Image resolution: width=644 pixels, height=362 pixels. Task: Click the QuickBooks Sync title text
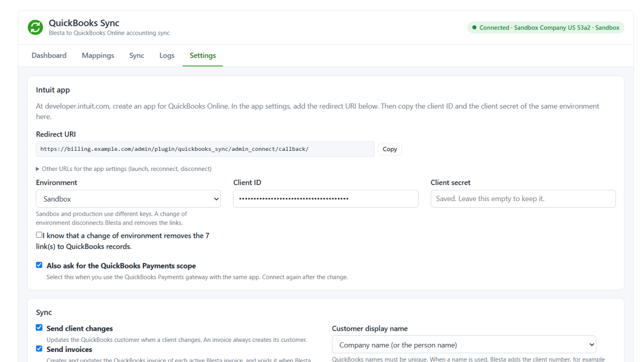pos(84,23)
